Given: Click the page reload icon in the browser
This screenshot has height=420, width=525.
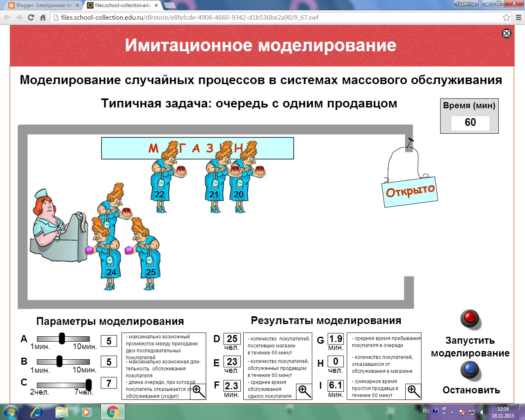Looking at the screenshot, I should click(x=31, y=17).
